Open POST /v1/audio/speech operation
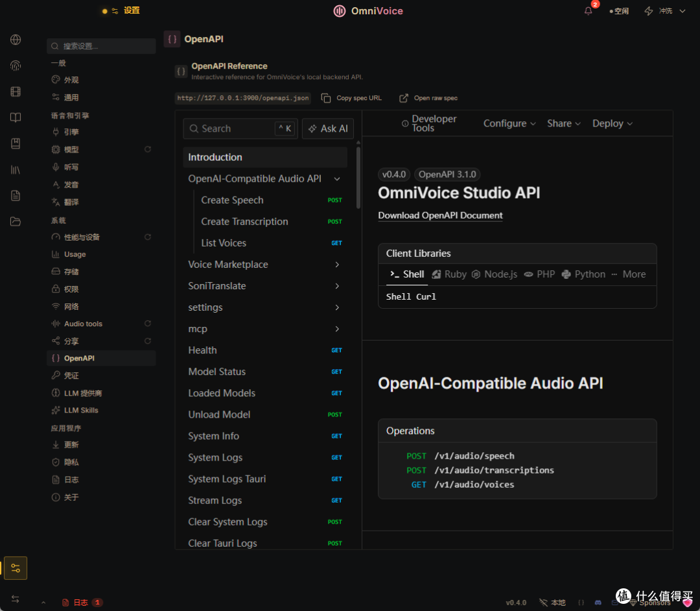The width and height of the screenshot is (700, 611). (x=460, y=456)
